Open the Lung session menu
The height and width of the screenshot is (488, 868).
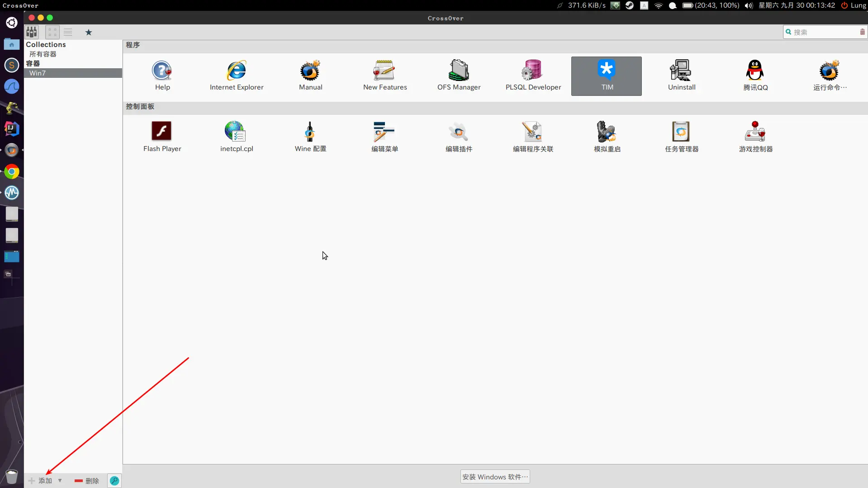coord(854,5)
